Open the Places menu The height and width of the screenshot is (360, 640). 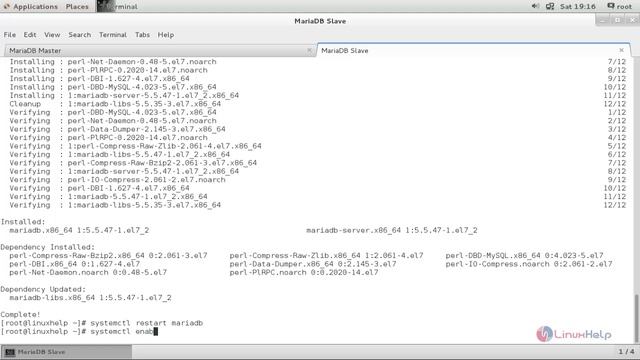pos(77,7)
